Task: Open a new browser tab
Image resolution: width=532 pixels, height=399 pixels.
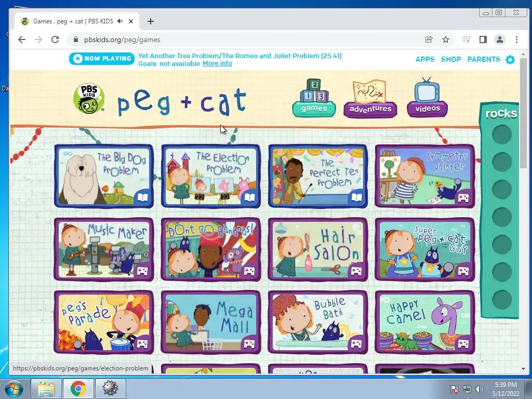Action: 151,21
